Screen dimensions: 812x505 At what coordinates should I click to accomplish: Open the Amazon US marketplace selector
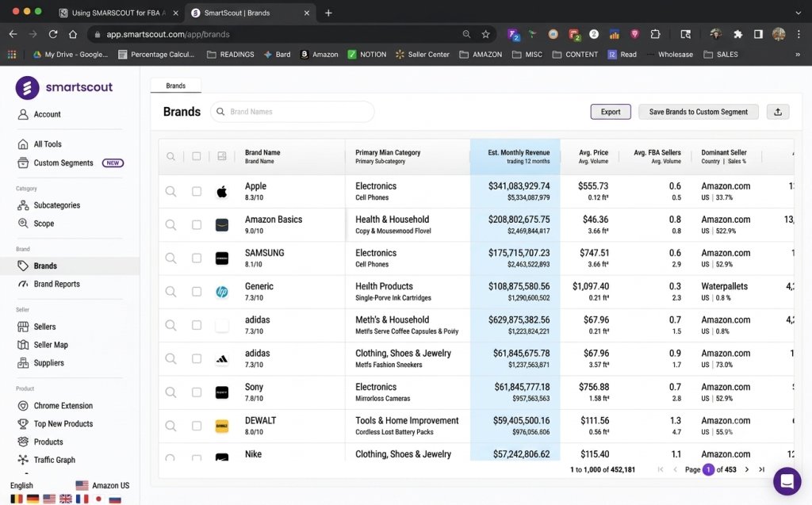[102, 486]
